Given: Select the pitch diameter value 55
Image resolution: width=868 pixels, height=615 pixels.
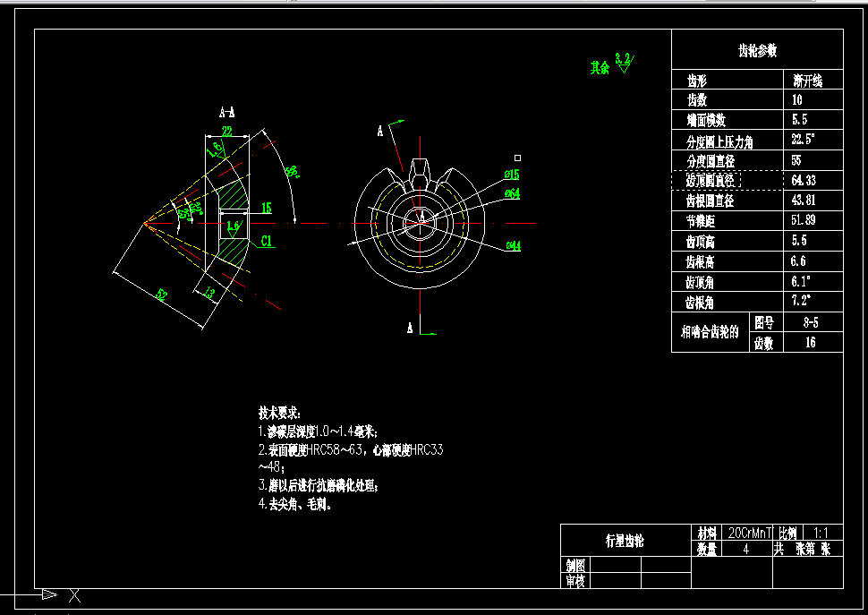Looking at the screenshot, I should pos(796,160).
